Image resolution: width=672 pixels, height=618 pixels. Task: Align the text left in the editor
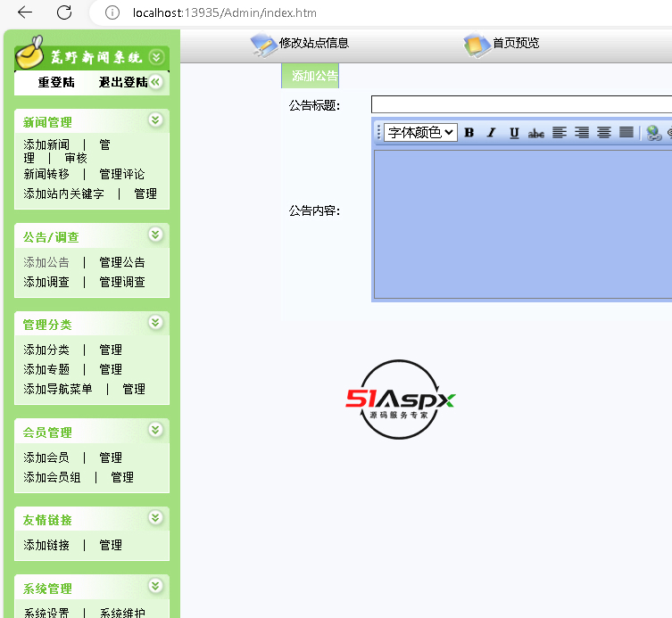(560, 133)
